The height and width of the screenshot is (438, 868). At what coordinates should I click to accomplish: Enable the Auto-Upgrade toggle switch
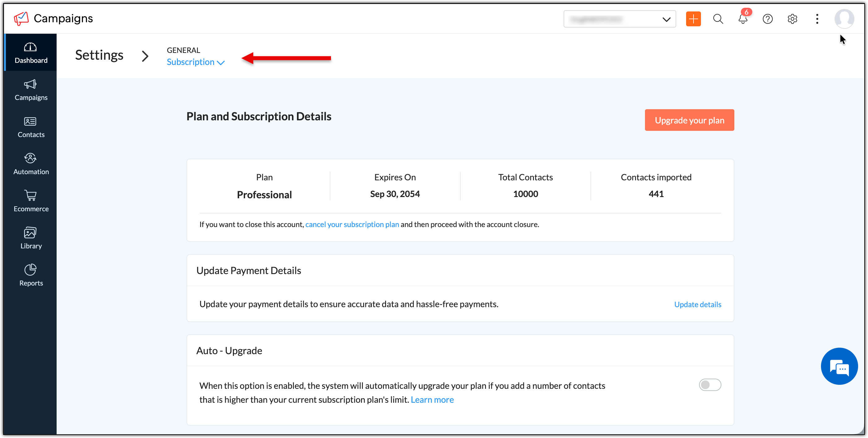click(x=710, y=385)
